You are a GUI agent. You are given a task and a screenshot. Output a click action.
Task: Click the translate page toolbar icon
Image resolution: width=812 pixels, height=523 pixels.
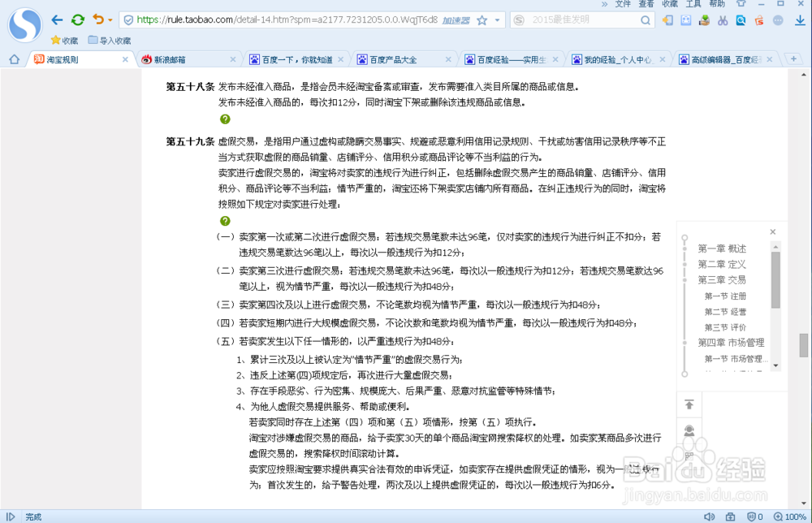(686, 20)
